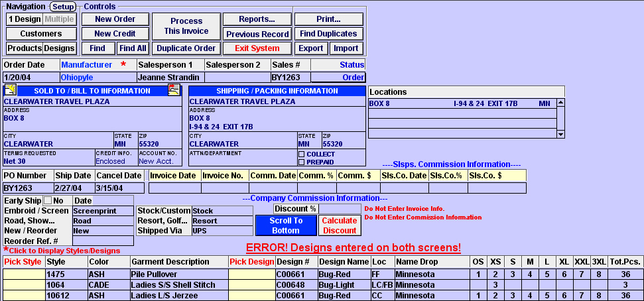Click the folder icon right of Bill To header
Screen dimensions: 644x301
(x=174, y=90)
